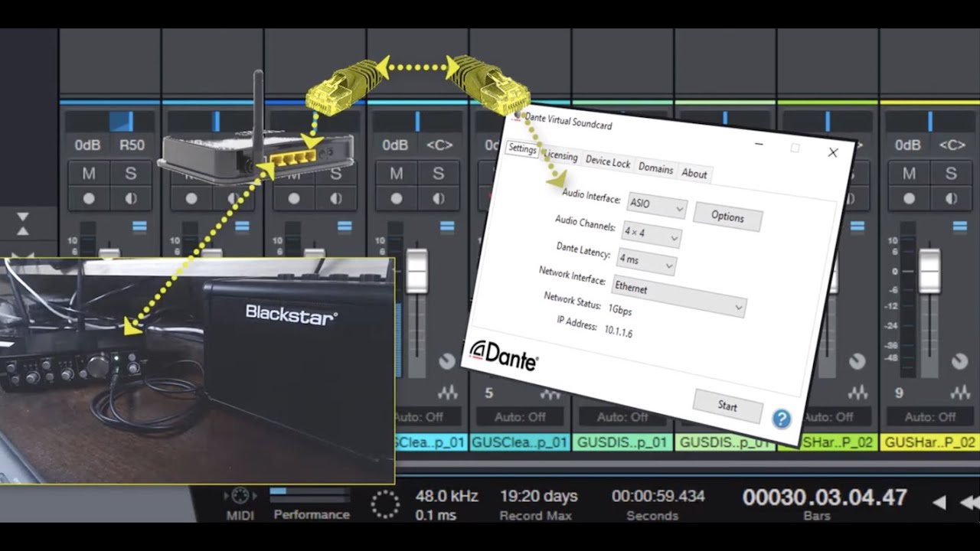Click the 00030.03.04.47 Bars display
This screenshot has width=980, height=551.
(x=825, y=497)
